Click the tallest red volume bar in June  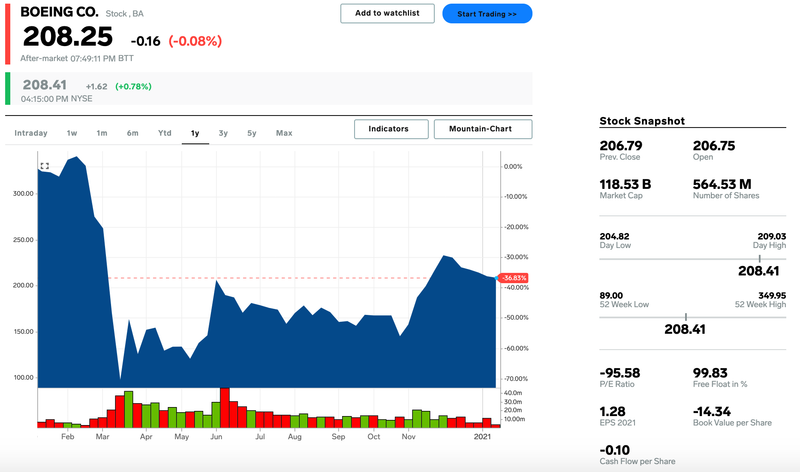224,408
